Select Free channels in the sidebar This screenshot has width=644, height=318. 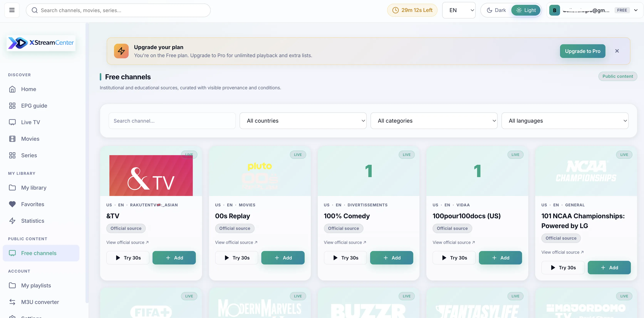(x=41, y=253)
